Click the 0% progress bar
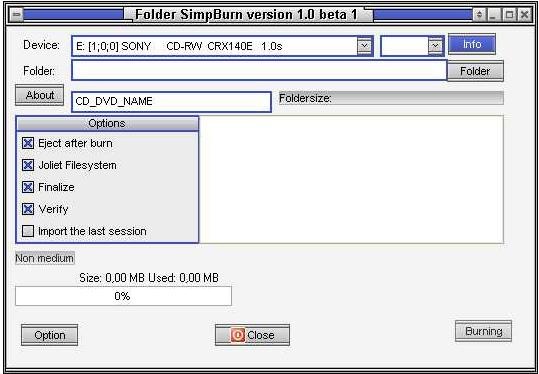The image size is (539, 374). (x=123, y=296)
